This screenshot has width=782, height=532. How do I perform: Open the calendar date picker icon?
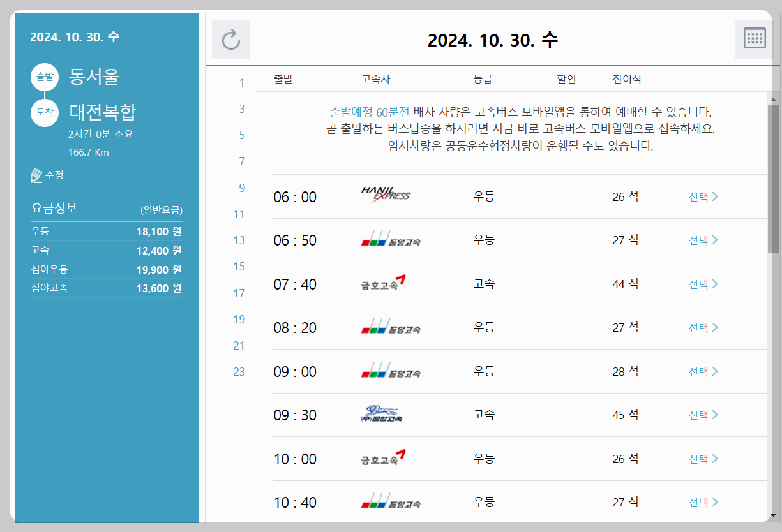click(754, 38)
